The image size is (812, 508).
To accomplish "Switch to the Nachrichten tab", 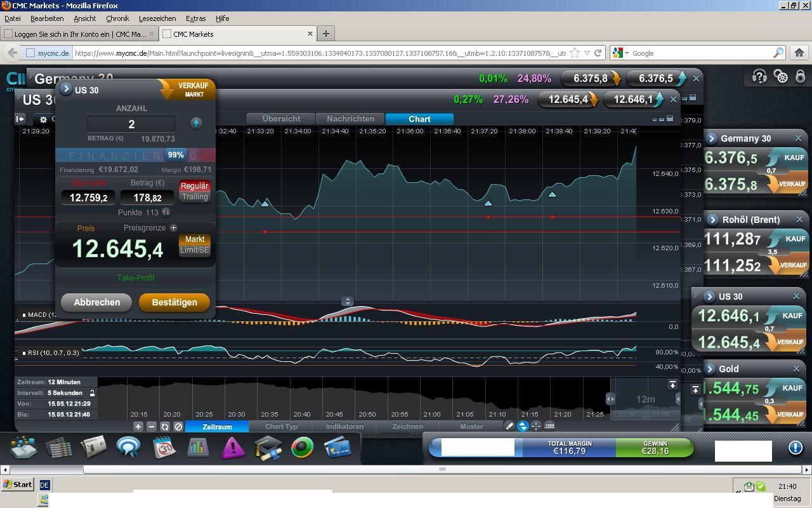I will coord(350,119).
